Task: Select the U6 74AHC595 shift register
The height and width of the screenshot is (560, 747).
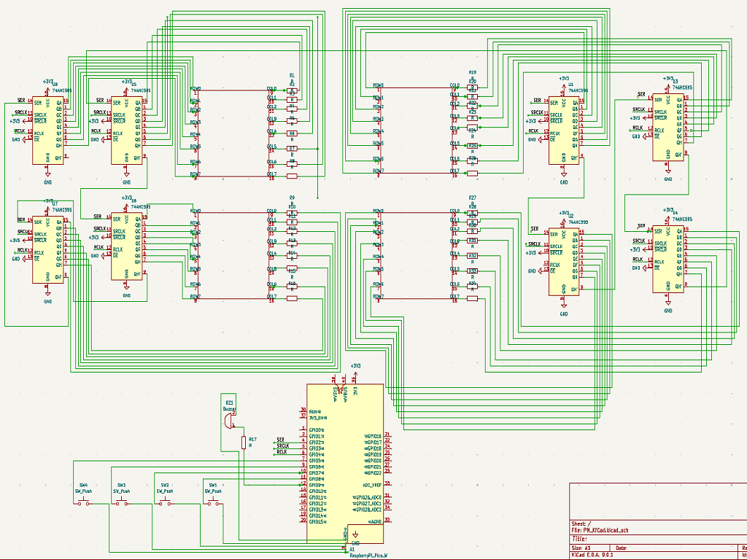Action: [126, 246]
